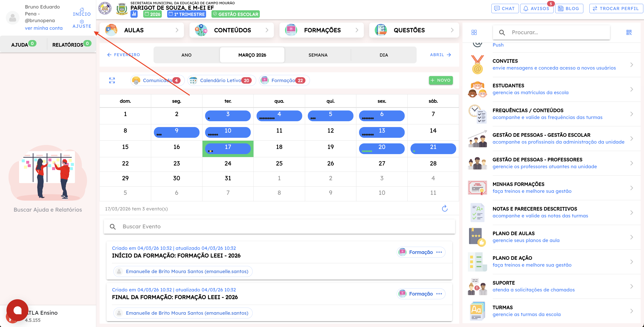Expand the Formações card
Screen dimensions: 644x327
coord(322,30)
